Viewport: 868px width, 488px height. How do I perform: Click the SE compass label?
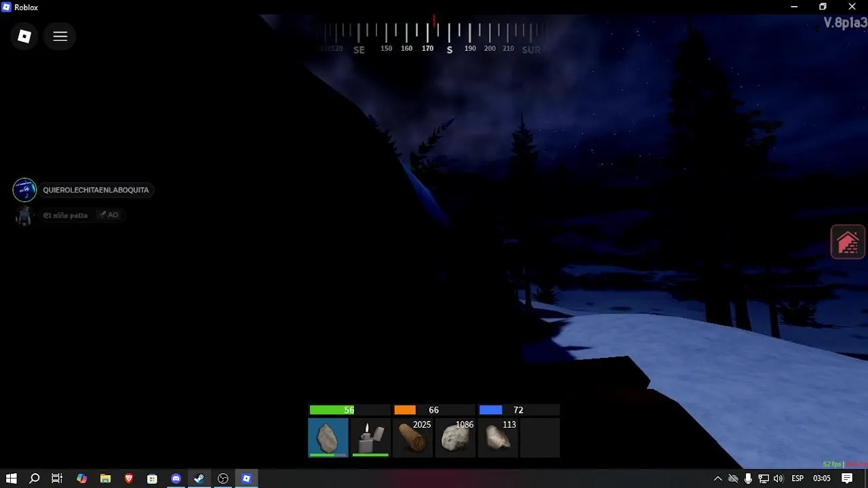[359, 49]
